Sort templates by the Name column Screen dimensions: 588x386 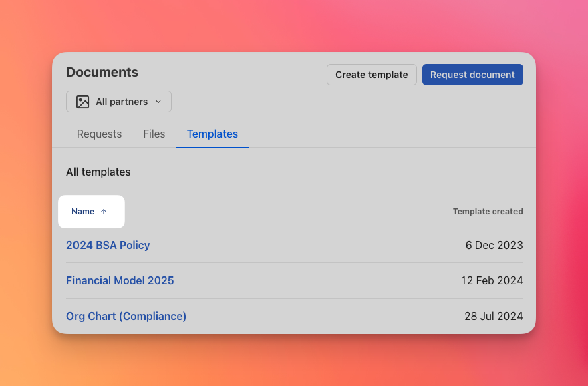tap(84, 212)
